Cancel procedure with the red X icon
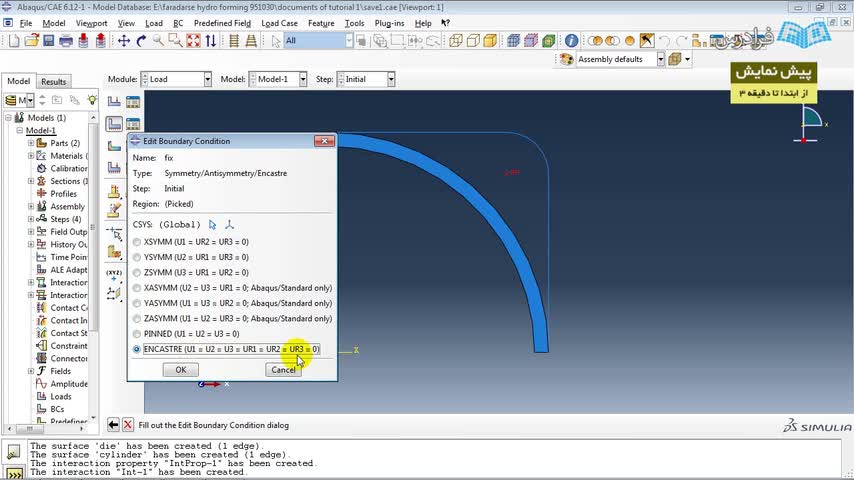This screenshot has height=480, width=854. (128, 425)
